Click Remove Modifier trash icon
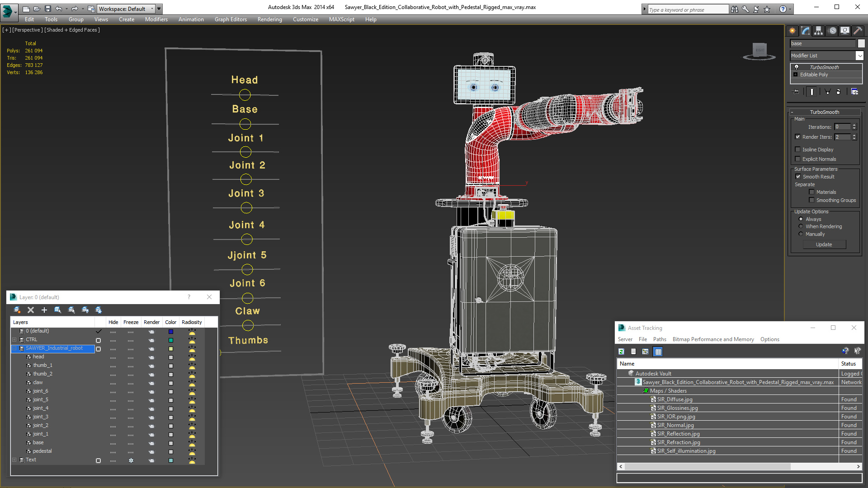868x488 pixels. click(839, 92)
